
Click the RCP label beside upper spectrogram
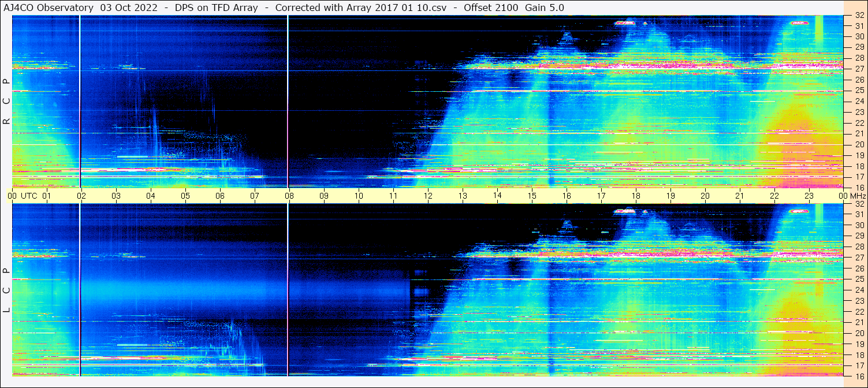point(6,102)
